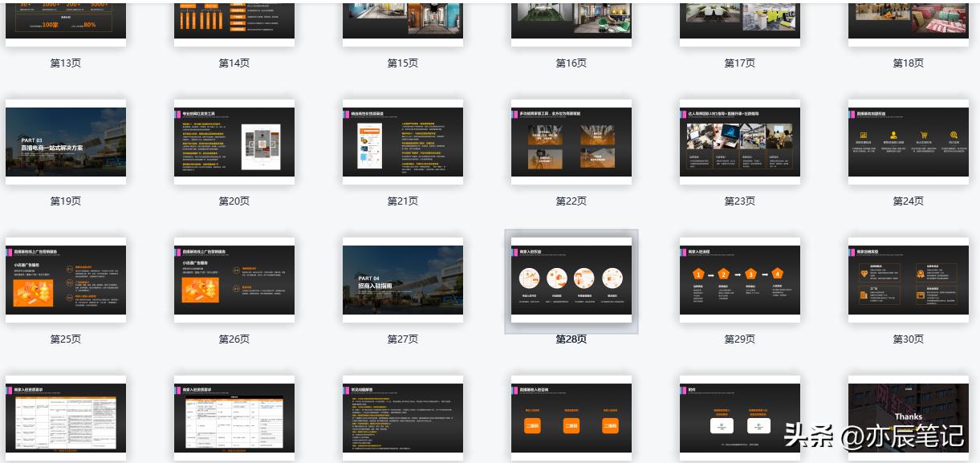Open the page 19 'PART 03' slide thumbnail
This screenshot has height=463, width=980.
pyautogui.click(x=66, y=142)
